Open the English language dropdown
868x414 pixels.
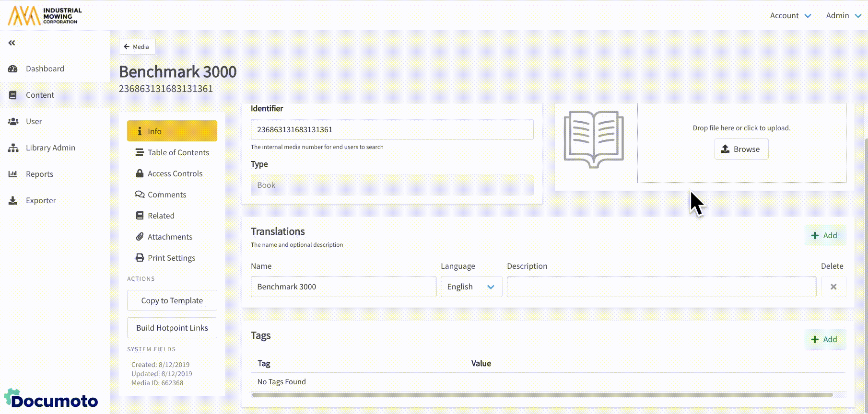[x=471, y=287]
